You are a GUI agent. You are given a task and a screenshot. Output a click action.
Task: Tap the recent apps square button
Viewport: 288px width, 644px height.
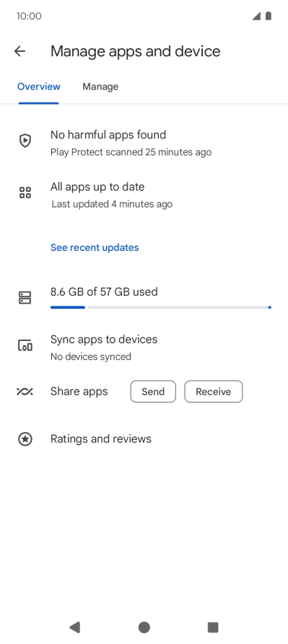(x=213, y=627)
